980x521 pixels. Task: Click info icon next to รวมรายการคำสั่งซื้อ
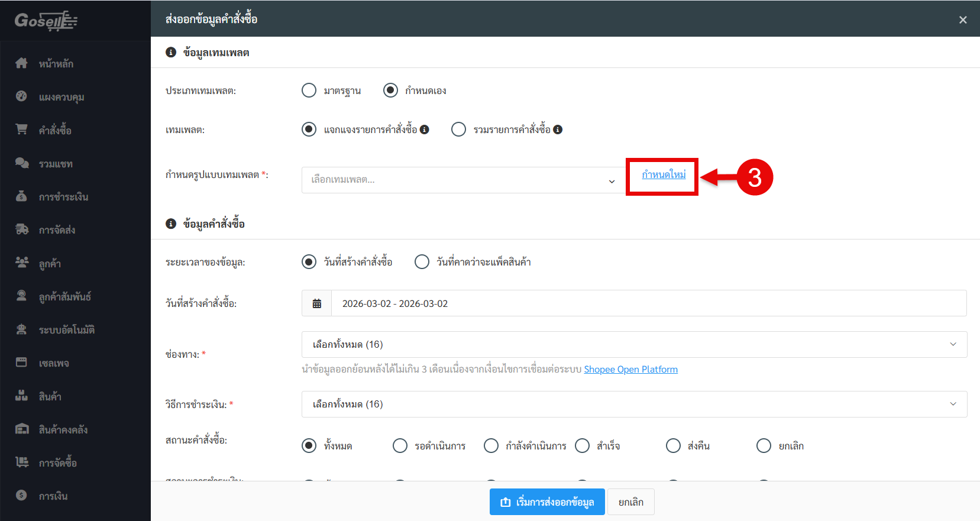point(558,130)
